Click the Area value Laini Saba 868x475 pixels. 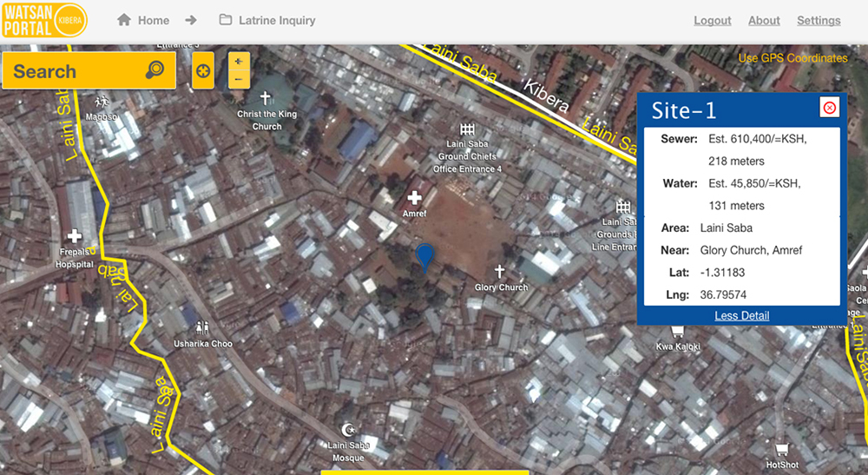coord(727,228)
